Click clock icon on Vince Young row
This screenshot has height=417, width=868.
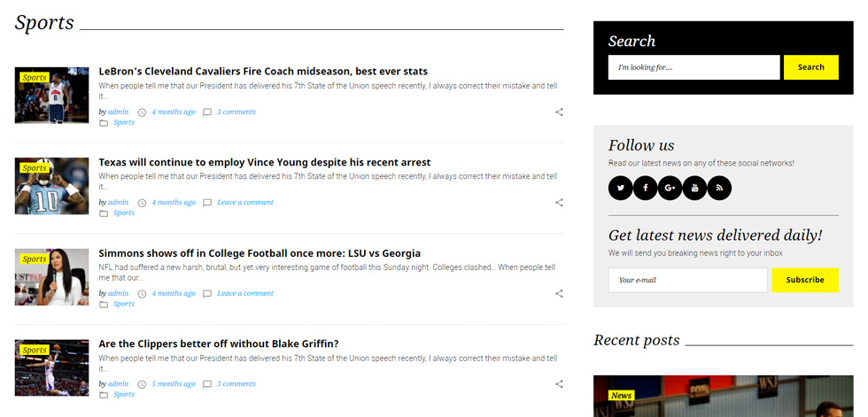(x=142, y=203)
